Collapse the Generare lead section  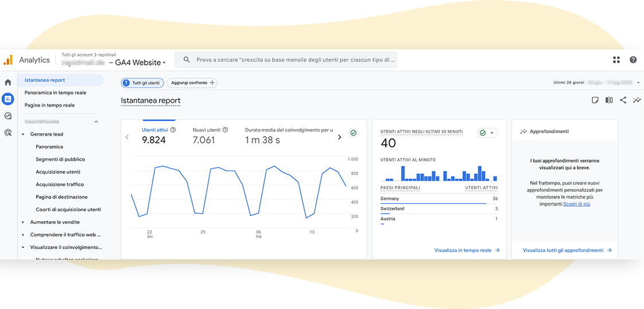[23, 134]
